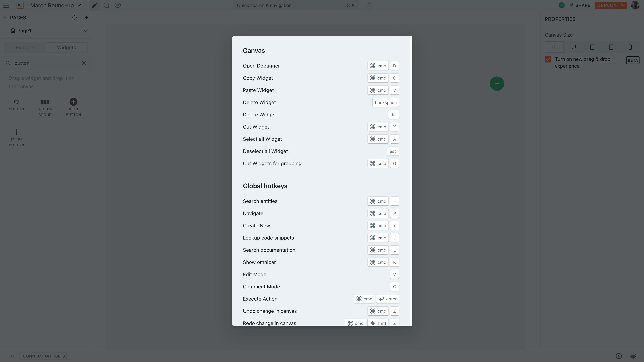Screen dimensions: 644x362
Task: Select the Icon Button widget
Action: (73, 107)
